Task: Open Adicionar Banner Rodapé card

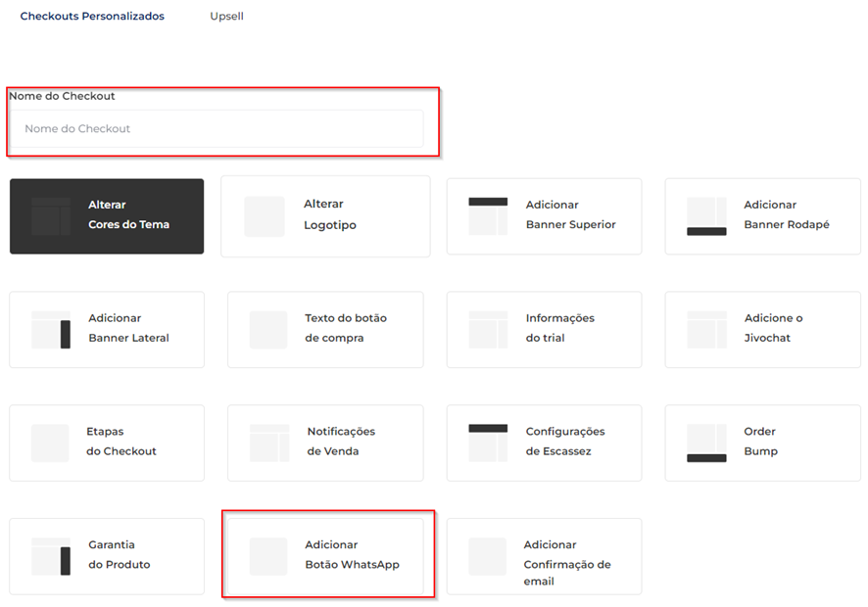Action: point(763,216)
